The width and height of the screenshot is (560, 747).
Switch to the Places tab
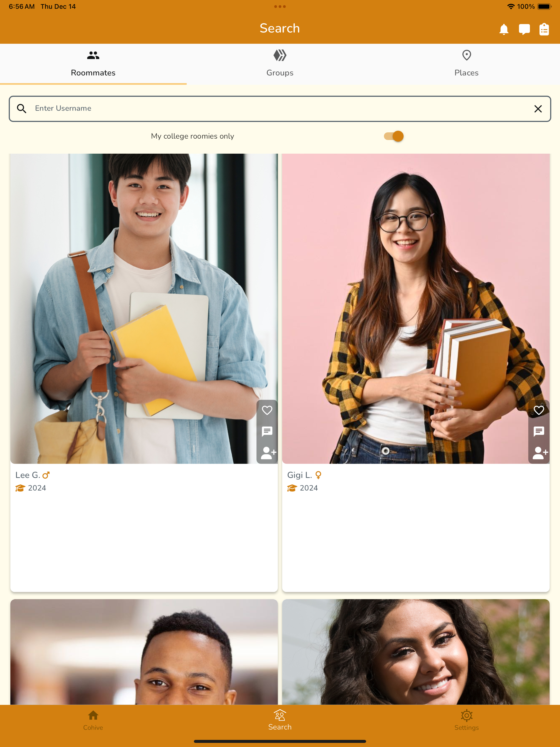click(466, 64)
